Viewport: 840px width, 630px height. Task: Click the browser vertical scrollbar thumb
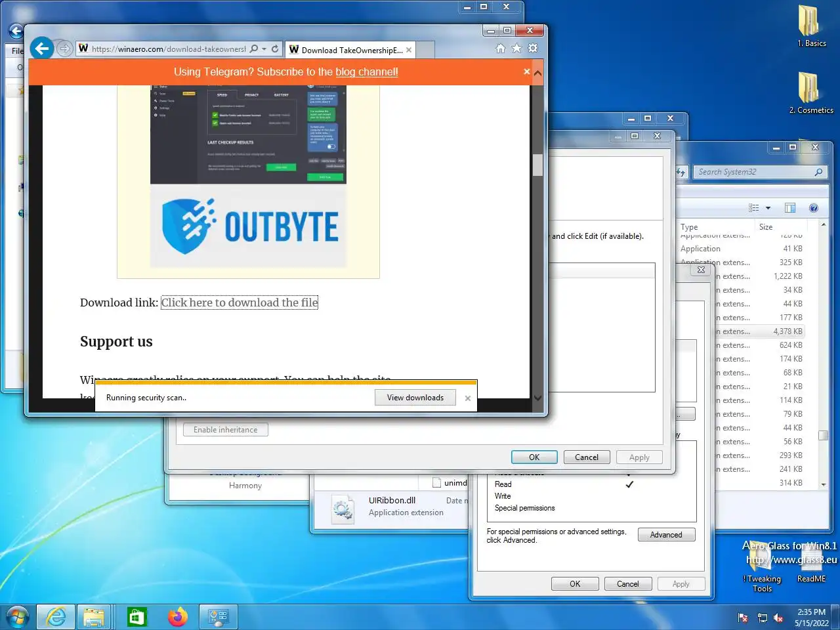point(537,165)
